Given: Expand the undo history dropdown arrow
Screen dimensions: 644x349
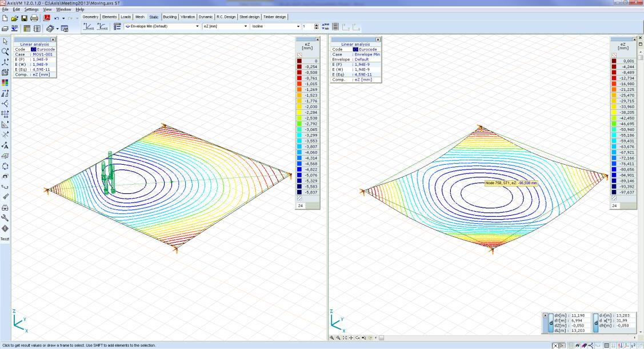Looking at the screenshot, I should coord(63,18).
